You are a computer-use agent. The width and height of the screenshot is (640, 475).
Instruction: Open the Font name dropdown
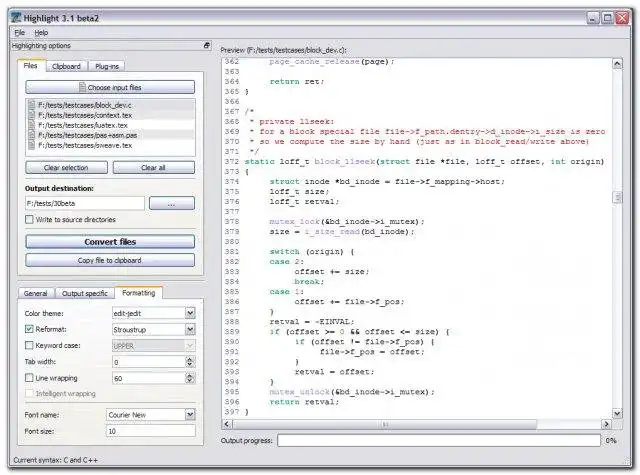click(x=190, y=415)
